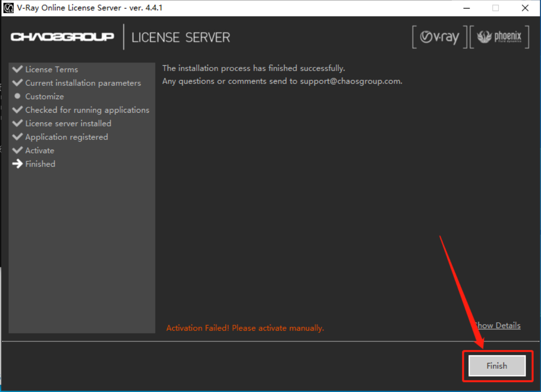Click the installer icon in title bar
The image size is (541, 392).
tap(8, 8)
